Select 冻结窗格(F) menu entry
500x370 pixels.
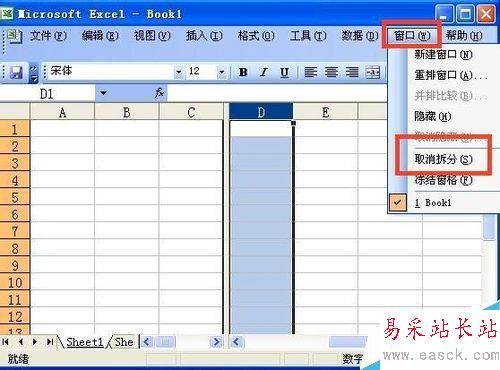pos(443,180)
